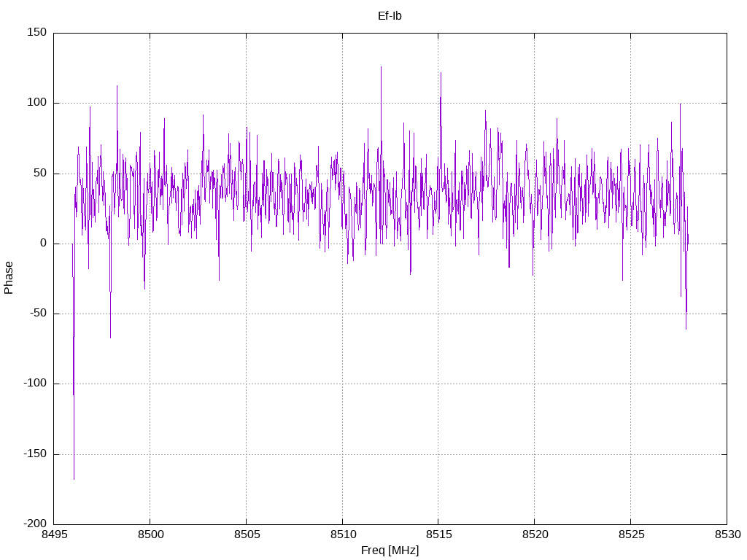Viewport: 747px width, 560px height.
Task: Click the 8515 x-axis tick label
Action: pos(438,534)
